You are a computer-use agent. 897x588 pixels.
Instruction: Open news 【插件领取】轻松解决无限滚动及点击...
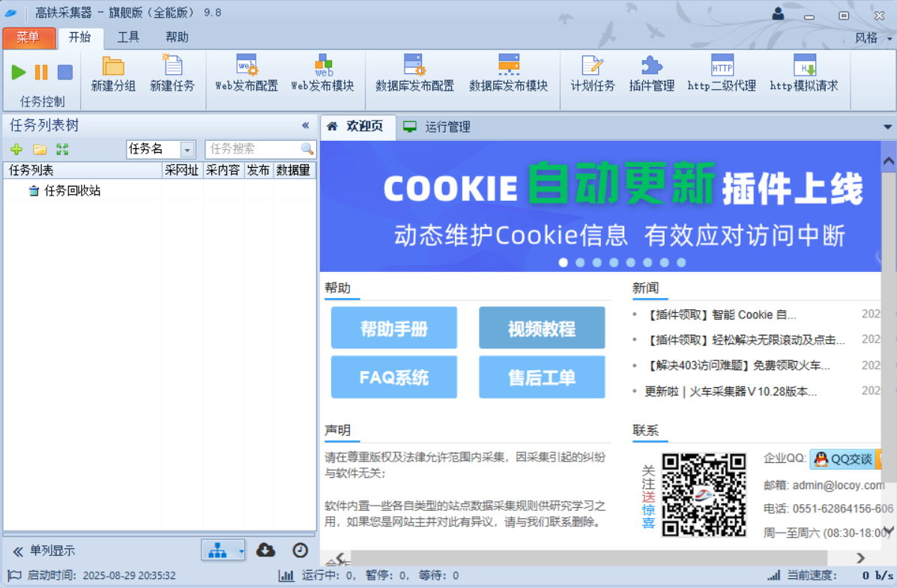click(746, 340)
